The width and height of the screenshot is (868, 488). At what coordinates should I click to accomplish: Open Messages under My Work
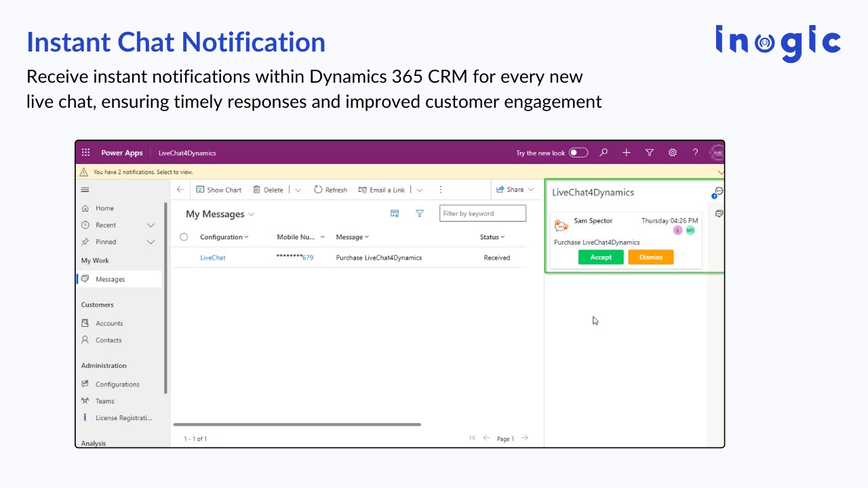point(120,279)
